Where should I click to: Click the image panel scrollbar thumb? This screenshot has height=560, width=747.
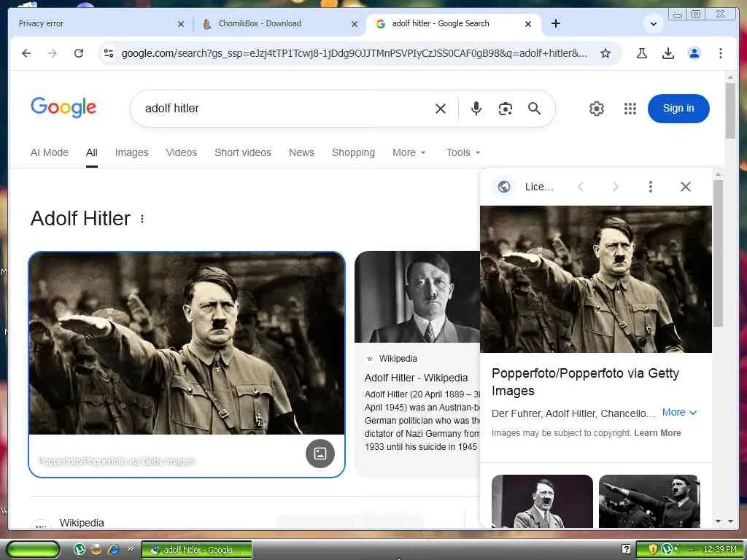718,253
